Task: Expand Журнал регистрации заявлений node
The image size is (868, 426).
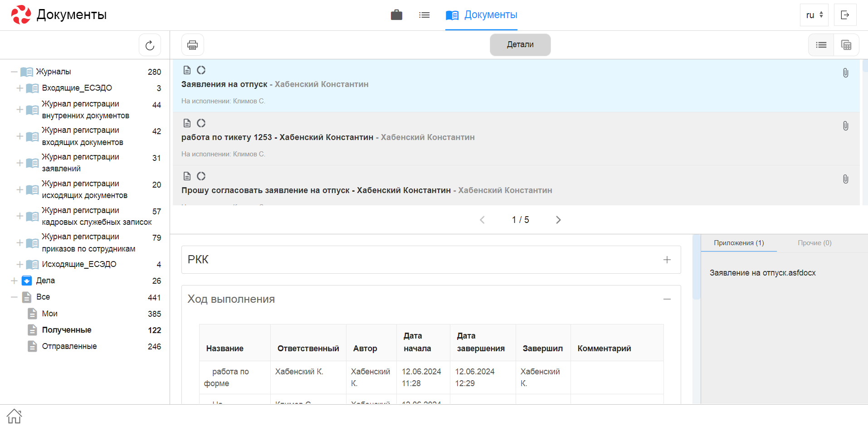Action: [20, 163]
